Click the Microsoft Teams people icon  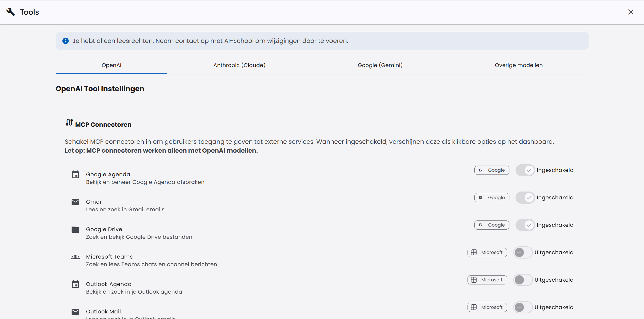pyautogui.click(x=75, y=257)
